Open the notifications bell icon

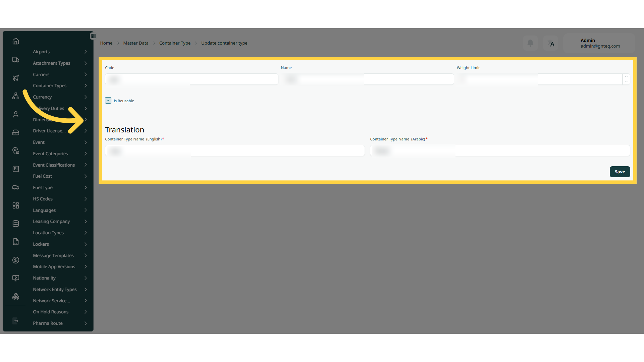point(530,43)
